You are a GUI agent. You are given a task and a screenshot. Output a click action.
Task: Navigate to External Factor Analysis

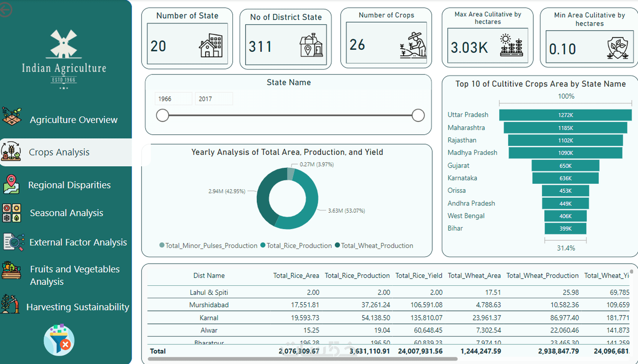78,242
